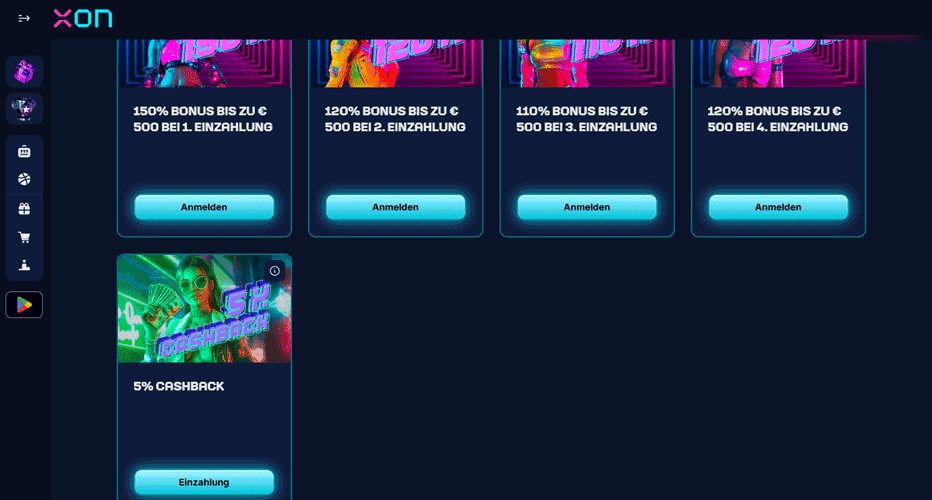932x500 pixels.
Task: Open the shopping cart shop icon
Action: pos(24,237)
